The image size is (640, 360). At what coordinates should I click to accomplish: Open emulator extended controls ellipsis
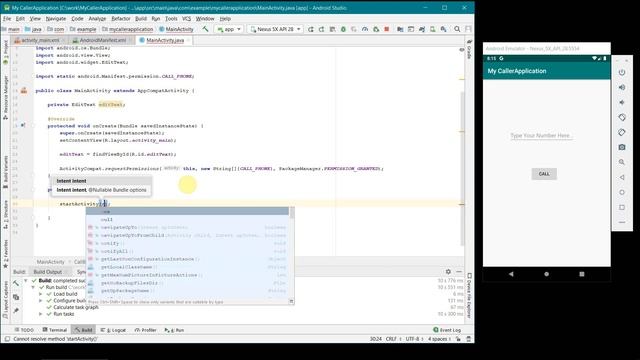click(x=622, y=222)
